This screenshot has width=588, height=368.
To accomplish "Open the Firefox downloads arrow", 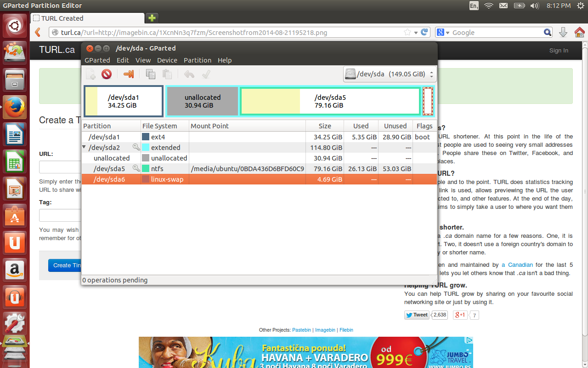I will coord(563,32).
